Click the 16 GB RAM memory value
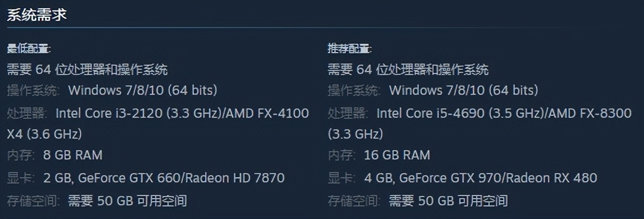The image size is (644, 219). (397, 155)
